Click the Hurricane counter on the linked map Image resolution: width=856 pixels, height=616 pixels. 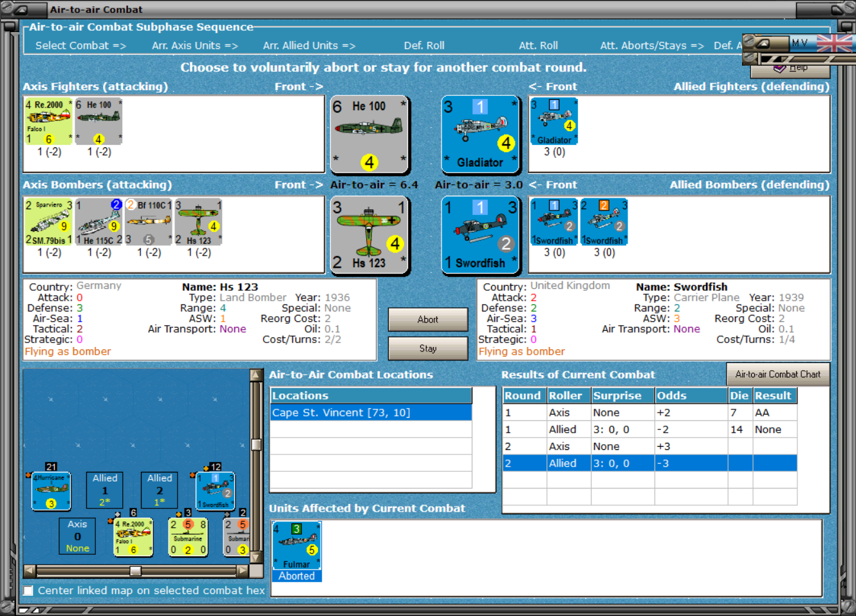click(x=51, y=491)
